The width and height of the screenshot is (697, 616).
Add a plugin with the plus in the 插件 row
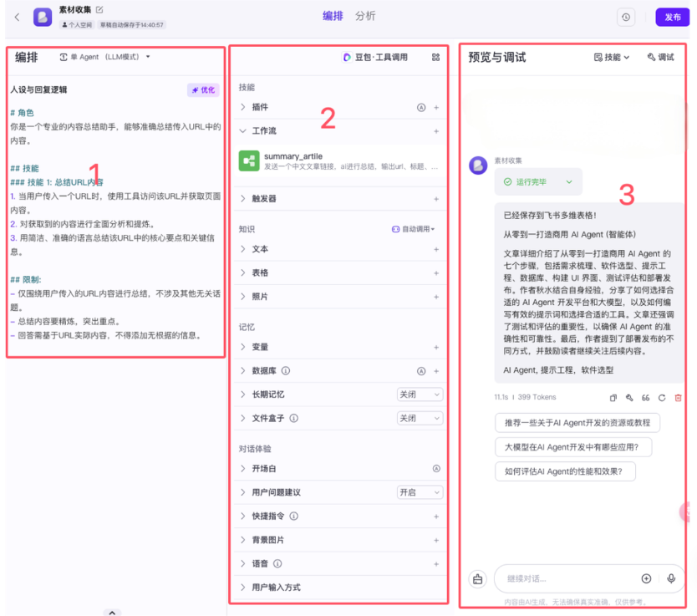[436, 108]
